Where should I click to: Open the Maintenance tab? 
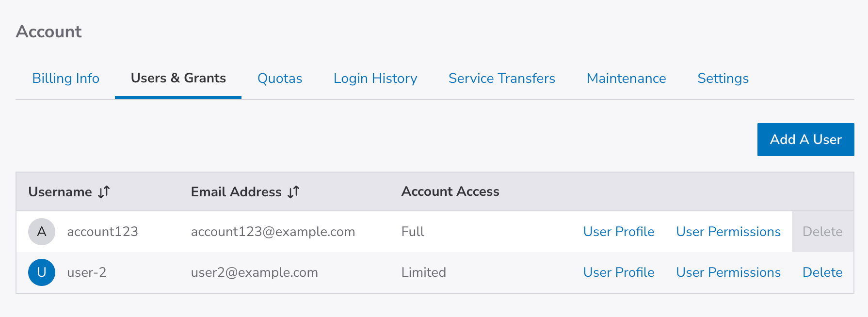pyautogui.click(x=626, y=79)
